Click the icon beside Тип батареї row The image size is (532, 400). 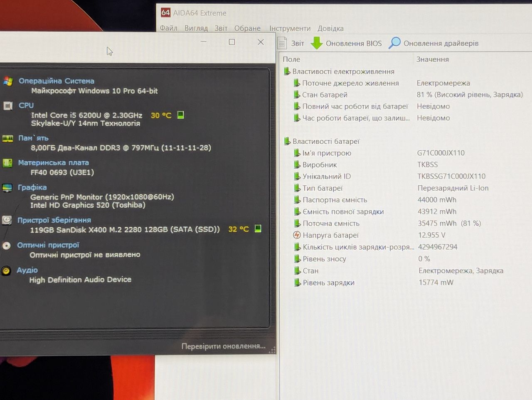(x=297, y=188)
